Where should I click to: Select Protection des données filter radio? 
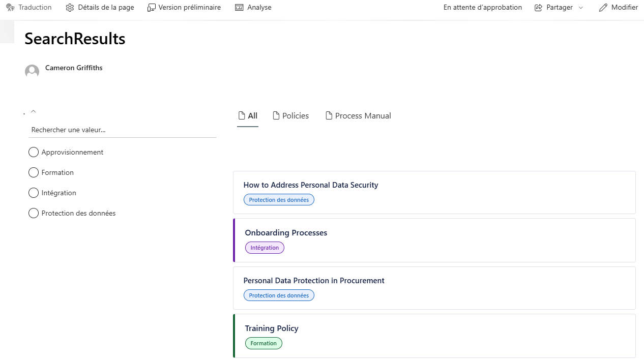[x=34, y=213]
